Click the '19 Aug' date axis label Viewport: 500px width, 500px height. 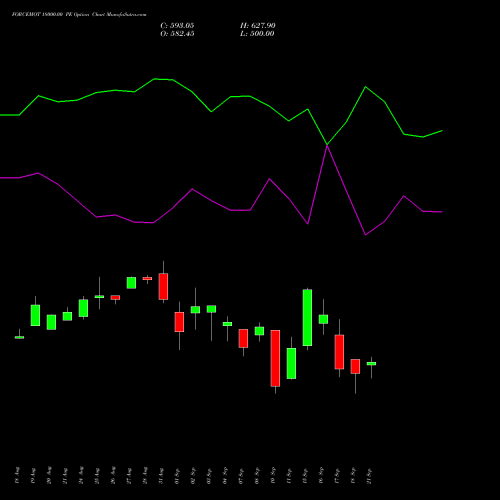tap(33, 476)
